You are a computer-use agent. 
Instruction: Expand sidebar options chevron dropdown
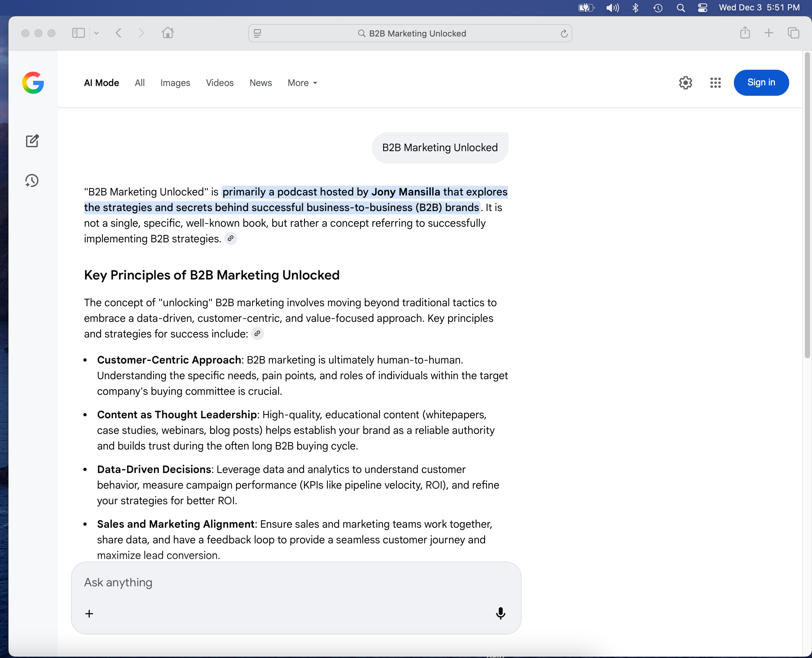[x=96, y=33]
